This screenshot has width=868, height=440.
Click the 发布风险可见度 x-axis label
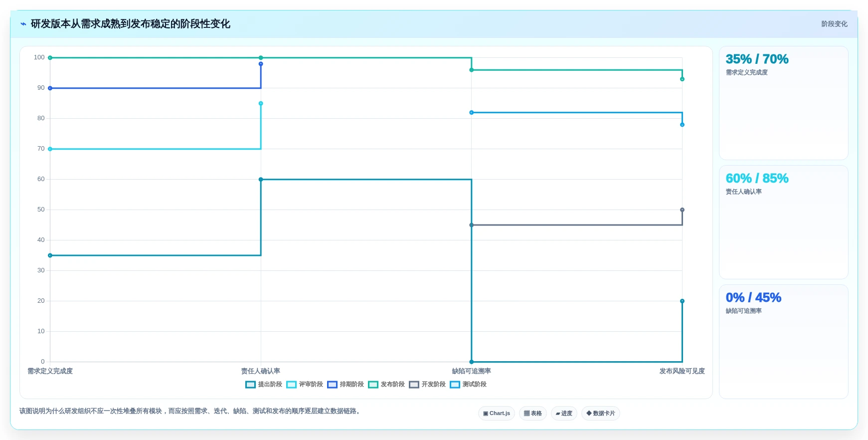[x=682, y=371]
